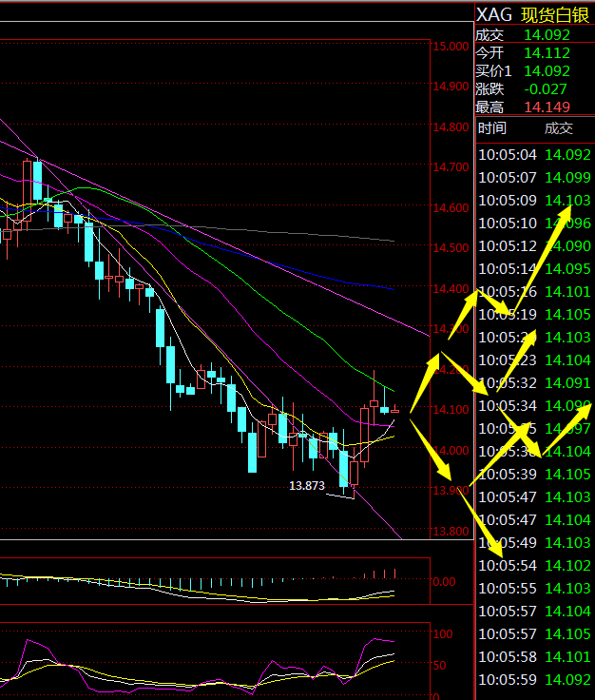Select the 10:05:47 row priced 14.104
This screenshot has height=700, width=595.
tap(534, 519)
